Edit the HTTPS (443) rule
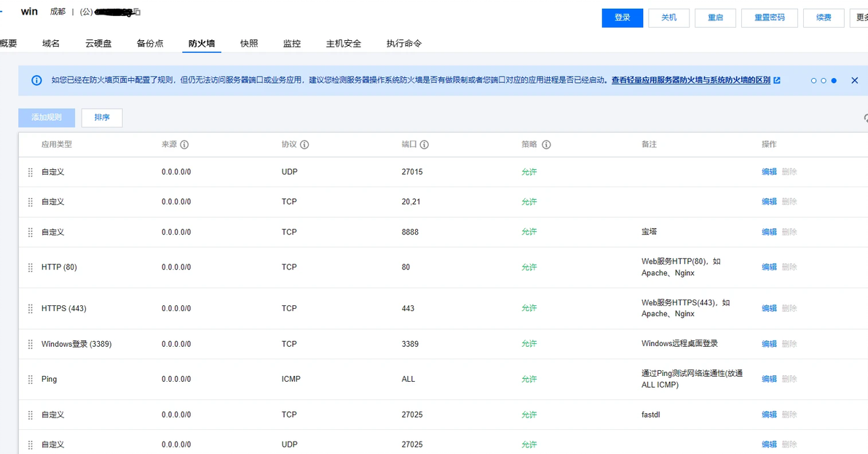This screenshot has height=454, width=868. (770, 308)
